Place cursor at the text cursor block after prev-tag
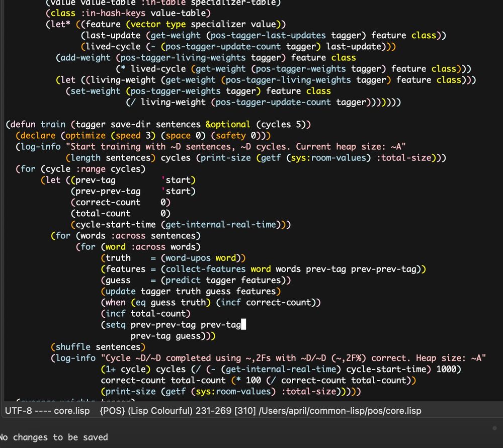The width and height of the screenshot is (503, 448). [243, 324]
